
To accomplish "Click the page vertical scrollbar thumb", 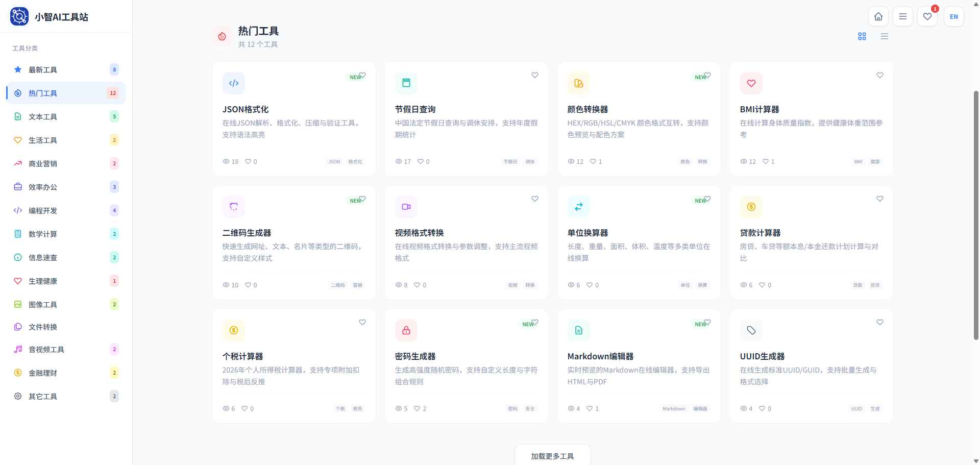I will click(976, 215).
